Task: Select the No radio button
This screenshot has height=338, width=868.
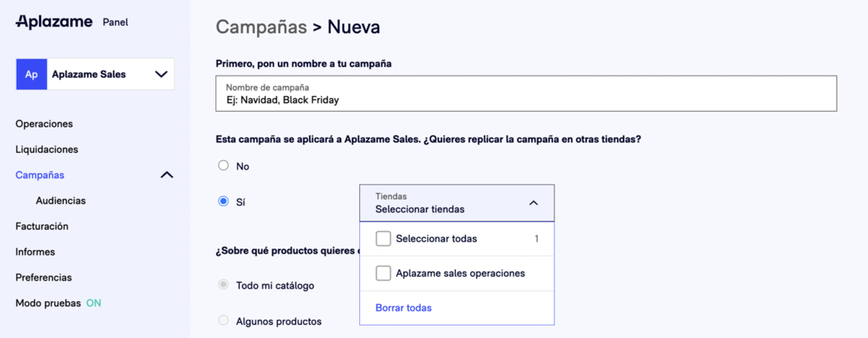Action: coord(223,165)
